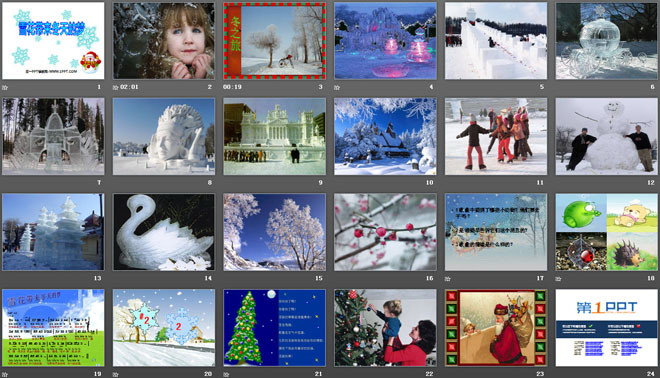Click slide number 7 label
The height and width of the screenshot is (378, 660).
99,183
